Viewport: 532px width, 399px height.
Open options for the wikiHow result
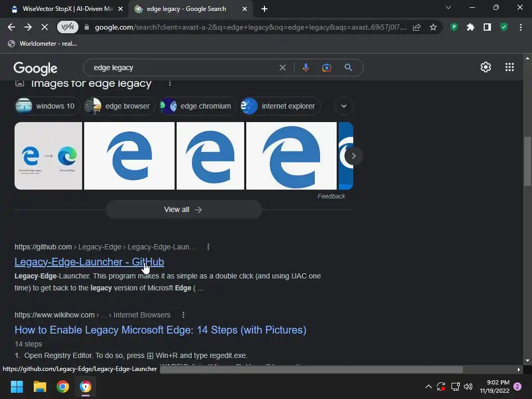click(183, 315)
